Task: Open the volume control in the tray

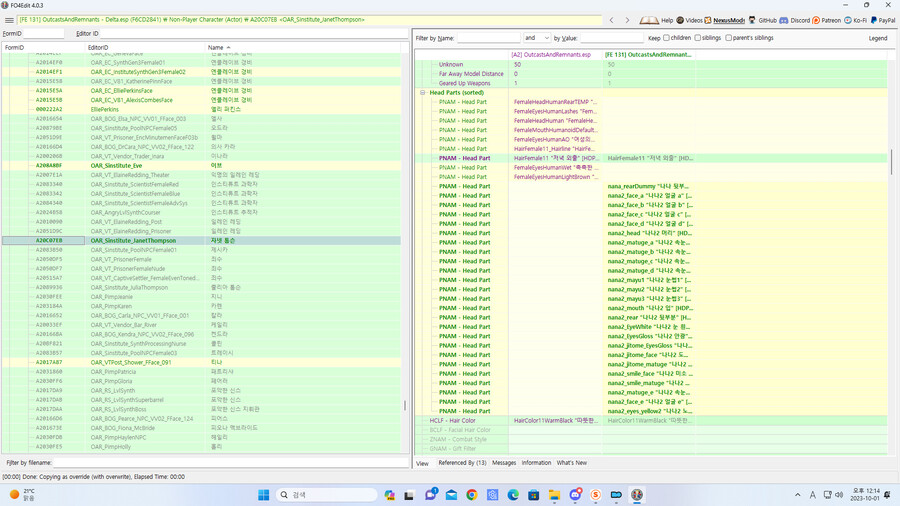Action: [x=839, y=495]
